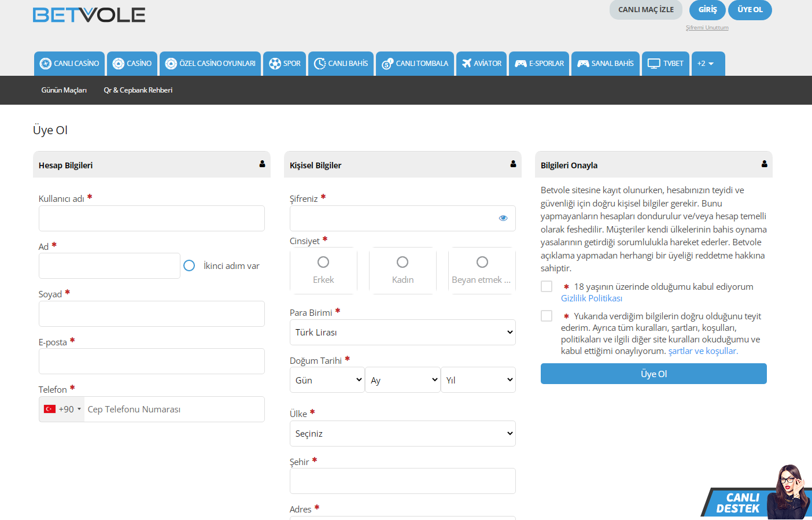Click the Giriş login button

coord(707,10)
